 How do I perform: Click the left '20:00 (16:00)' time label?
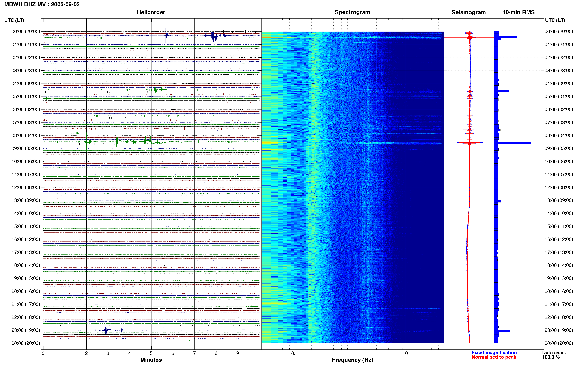click(26, 291)
